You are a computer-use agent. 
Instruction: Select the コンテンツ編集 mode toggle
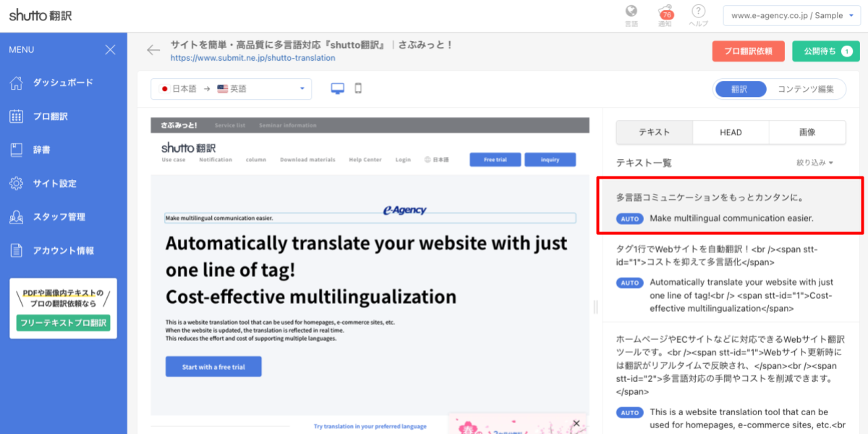pyautogui.click(x=805, y=89)
